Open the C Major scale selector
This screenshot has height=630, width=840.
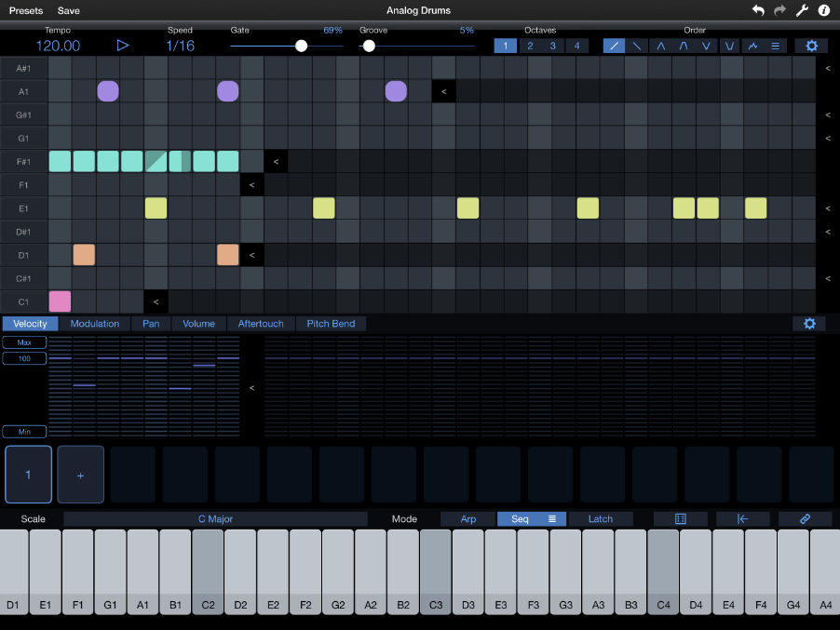pyautogui.click(x=214, y=518)
